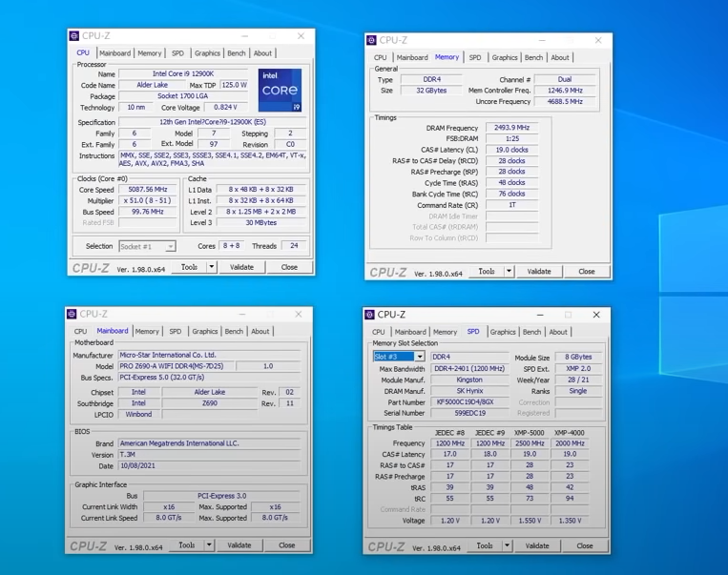728x575 pixels.
Task: Click the Bus Specs value PCI-Express 5.0
Action: click(209, 378)
